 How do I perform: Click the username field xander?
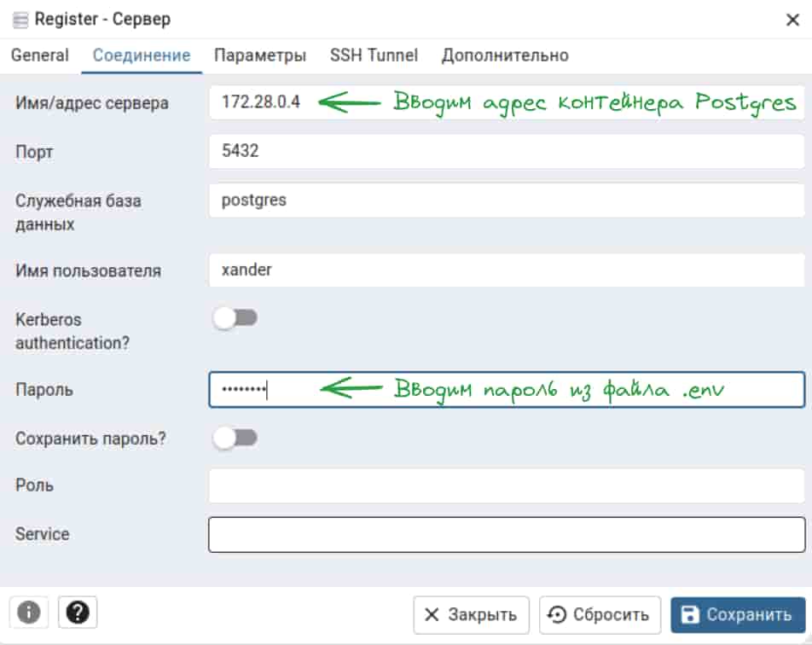tap(507, 270)
